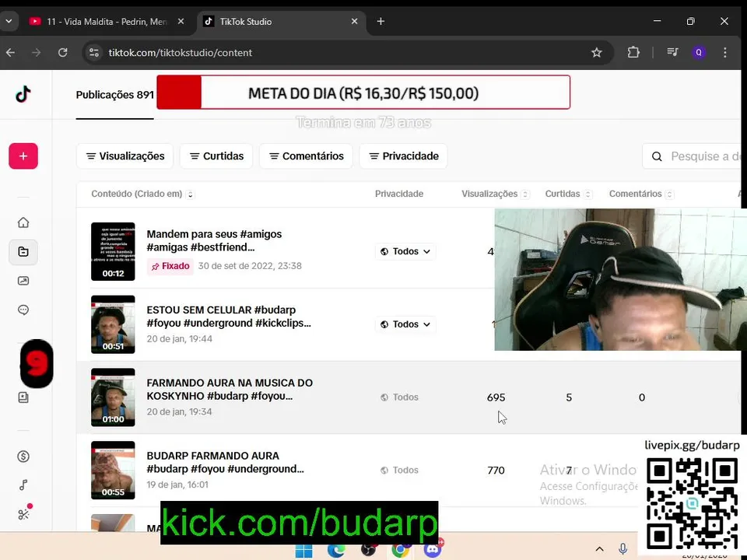Open the tab search chevron
The image size is (747, 560).
(x=9, y=22)
